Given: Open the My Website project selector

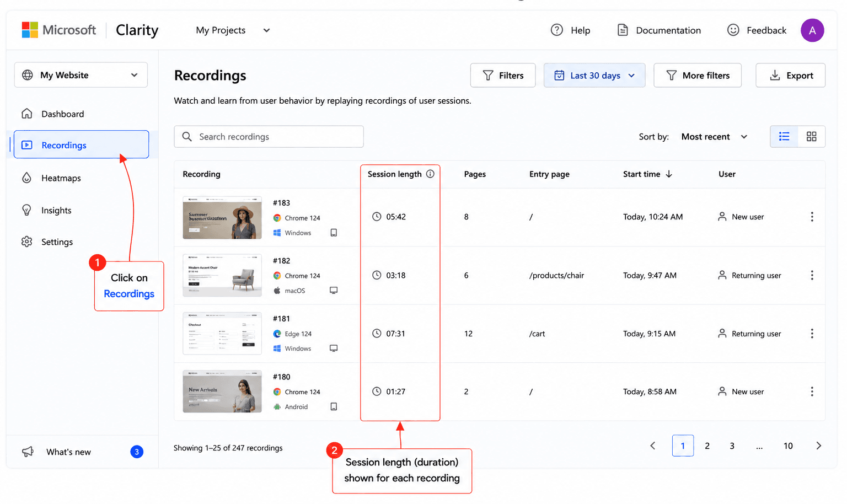Looking at the screenshot, I should tap(81, 75).
